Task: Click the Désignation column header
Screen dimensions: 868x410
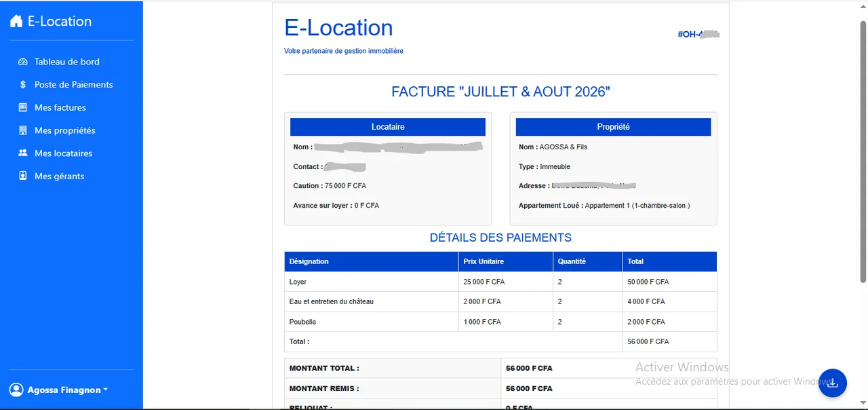Action: coord(372,261)
